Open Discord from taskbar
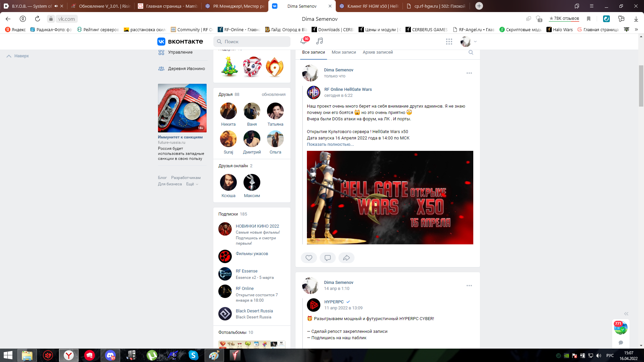Viewport: 644px width, 362px height. tap(110, 355)
